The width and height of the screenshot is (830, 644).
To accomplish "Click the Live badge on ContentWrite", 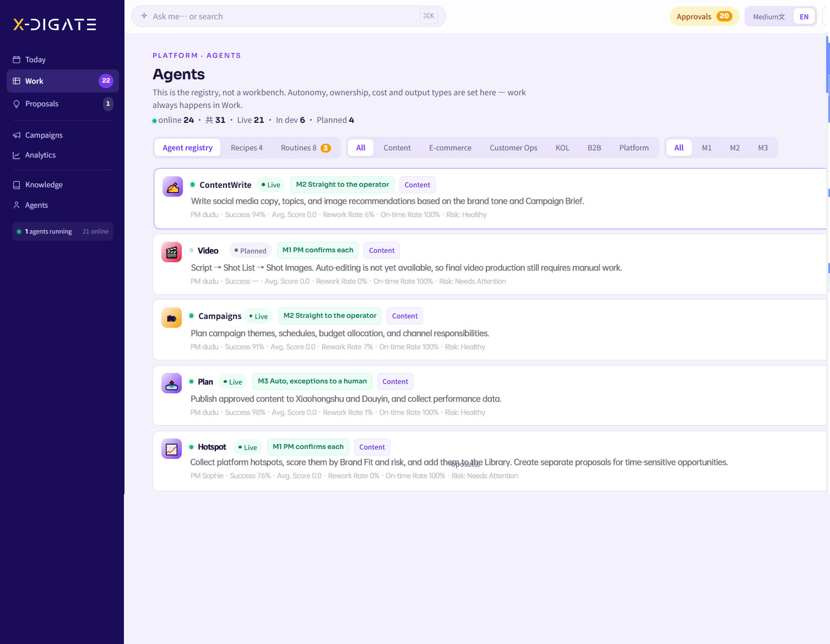I will [x=270, y=185].
